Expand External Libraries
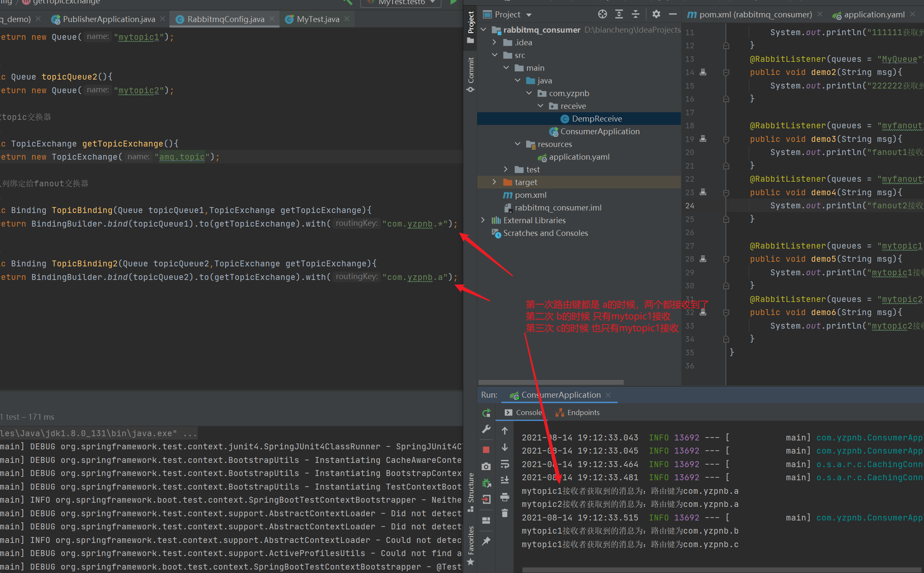 (483, 220)
